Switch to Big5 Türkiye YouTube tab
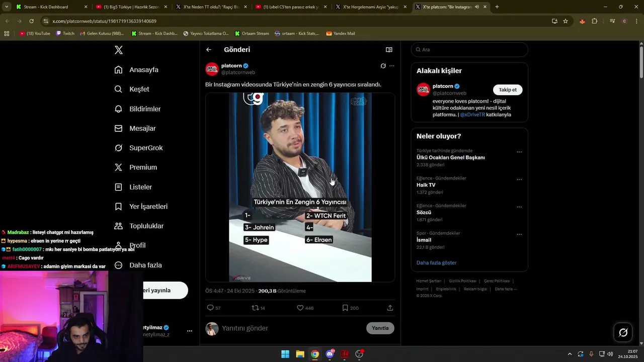Viewport: 644px width, 362px height. click(131, 7)
